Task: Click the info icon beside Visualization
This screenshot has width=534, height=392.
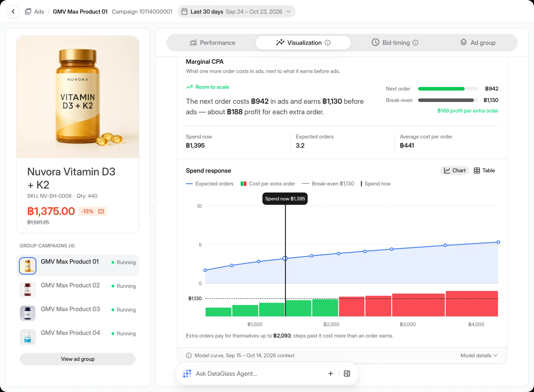Action: click(328, 43)
